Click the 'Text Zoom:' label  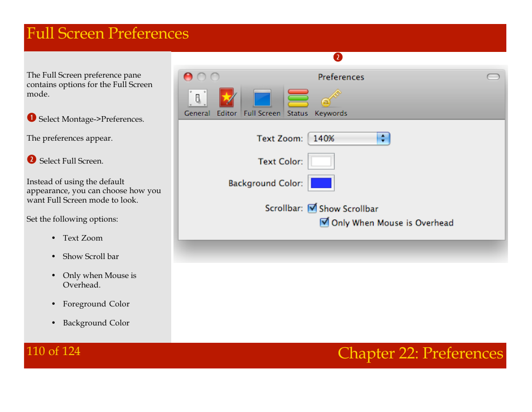(279, 138)
